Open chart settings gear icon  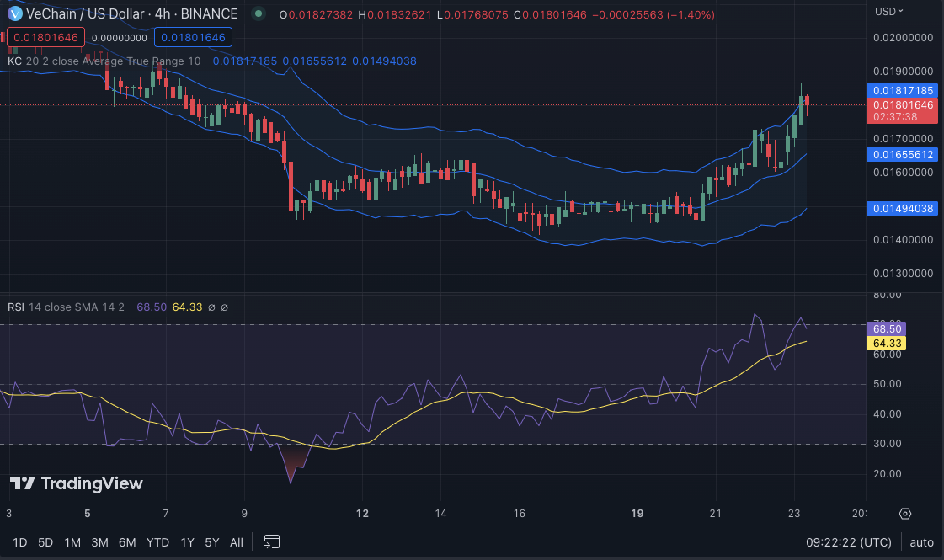905,514
